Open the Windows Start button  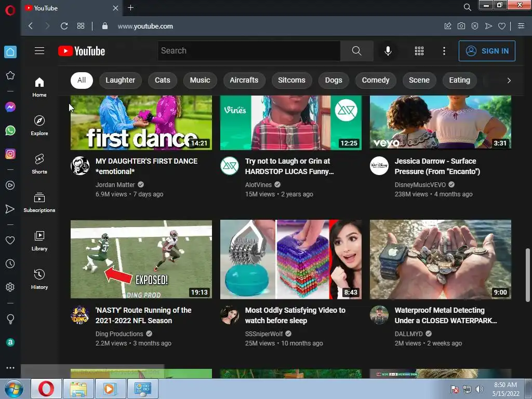[x=14, y=389]
